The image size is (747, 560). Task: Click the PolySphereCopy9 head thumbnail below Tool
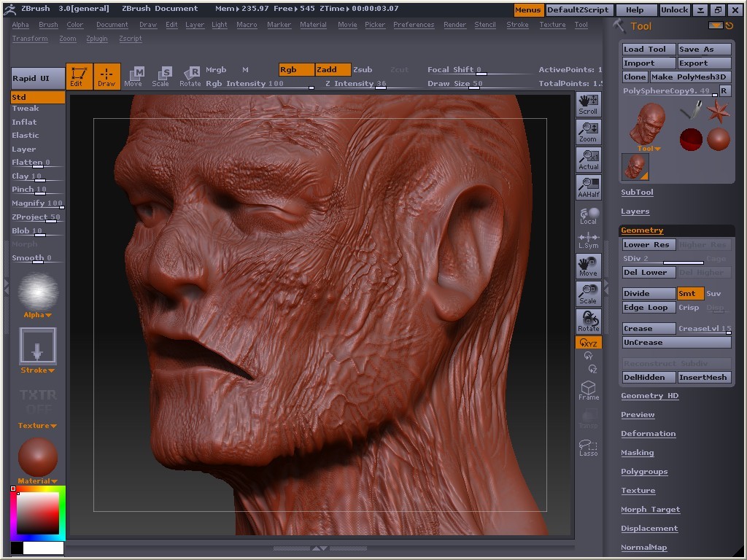(x=635, y=167)
